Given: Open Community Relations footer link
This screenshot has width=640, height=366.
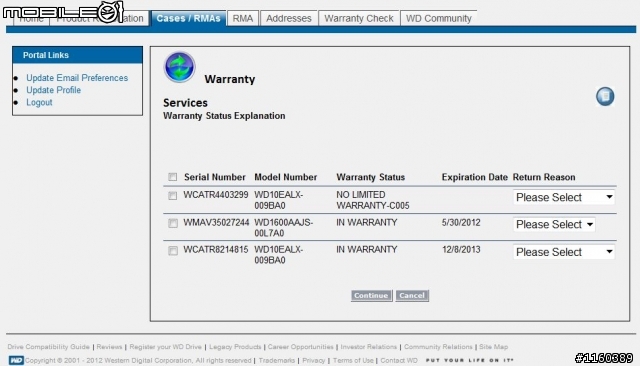Looking at the screenshot, I should 438,347.
